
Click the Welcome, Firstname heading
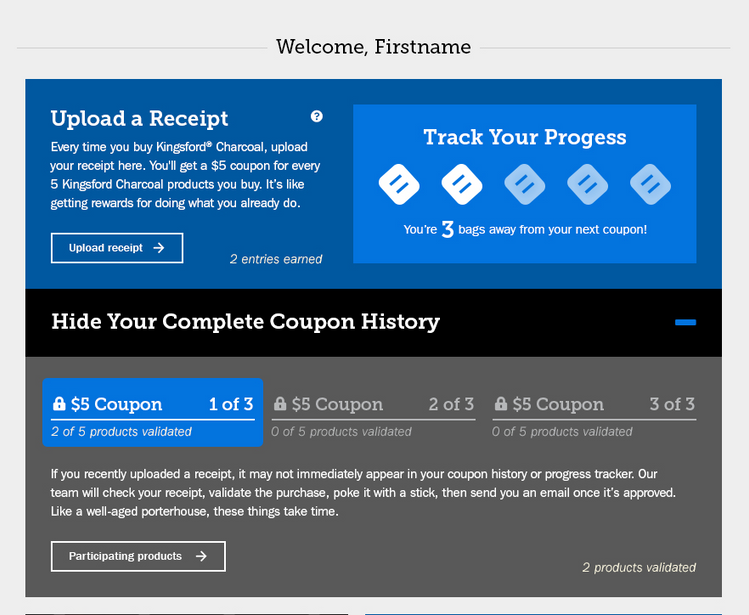(x=374, y=47)
